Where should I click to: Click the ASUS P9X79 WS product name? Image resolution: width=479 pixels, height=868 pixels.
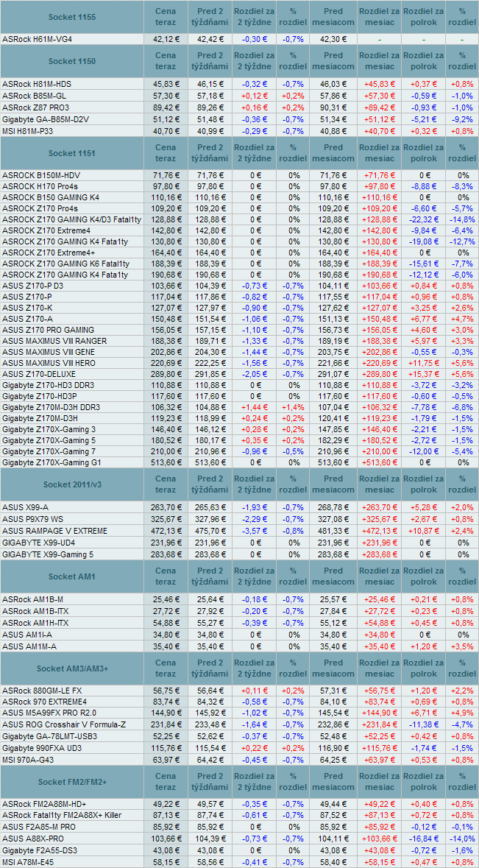point(34,519)
